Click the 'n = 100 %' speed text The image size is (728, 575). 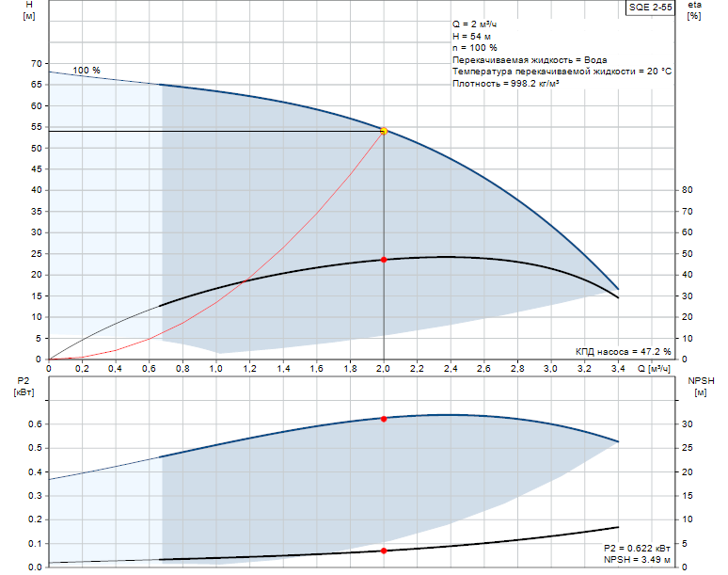coord(475,48)
